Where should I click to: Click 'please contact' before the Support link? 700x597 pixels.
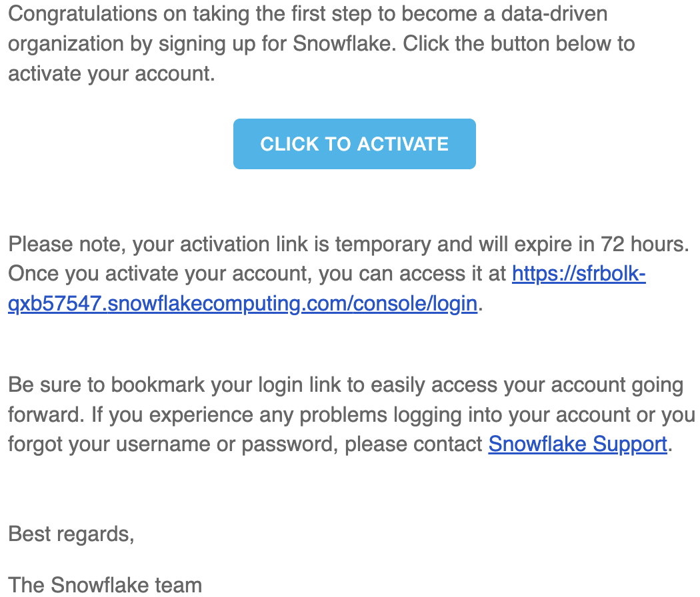pyautogui.click(x=413, y=444)
